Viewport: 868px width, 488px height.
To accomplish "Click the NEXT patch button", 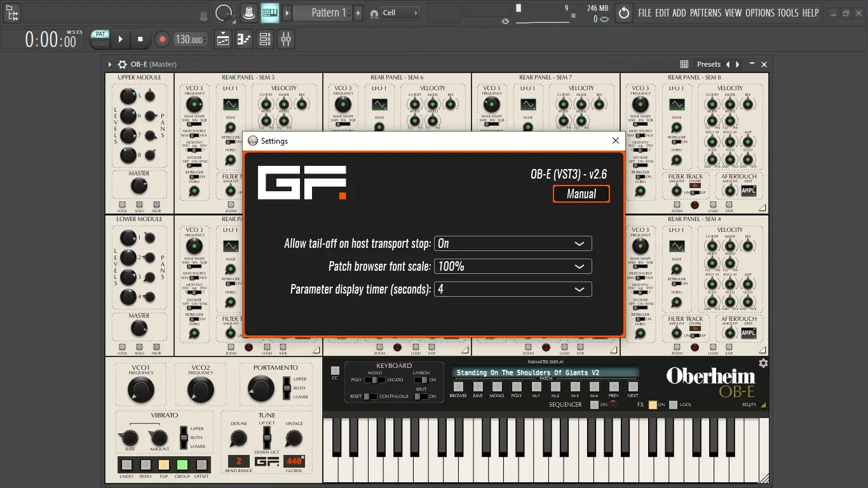I will pyautogui.click(x=633, y=386).
